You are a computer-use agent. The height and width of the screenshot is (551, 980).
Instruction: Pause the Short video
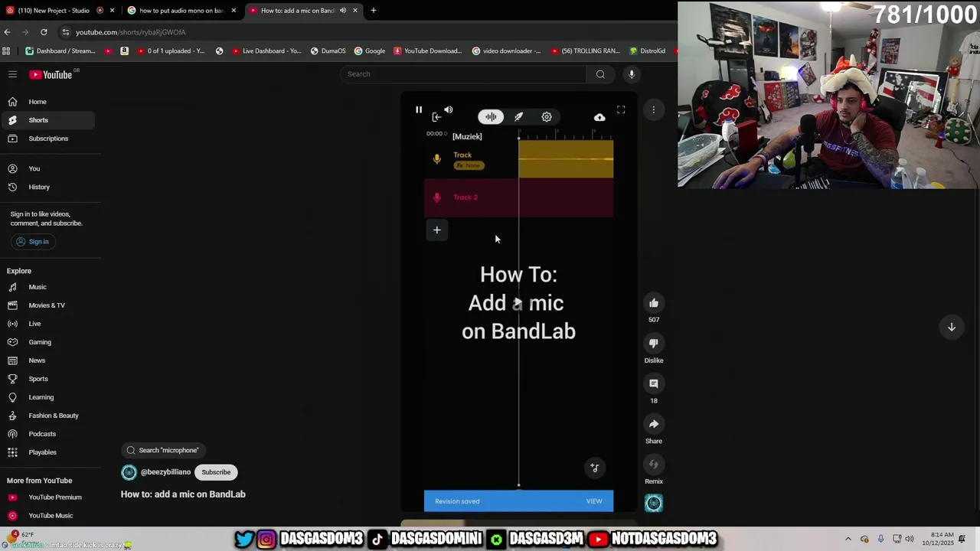click(x=419, y=109)
